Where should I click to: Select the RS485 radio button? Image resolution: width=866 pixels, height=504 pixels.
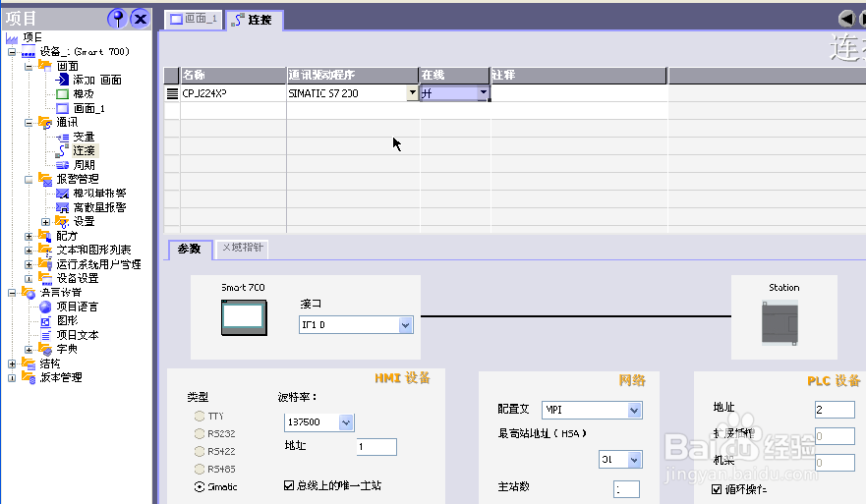200,469
